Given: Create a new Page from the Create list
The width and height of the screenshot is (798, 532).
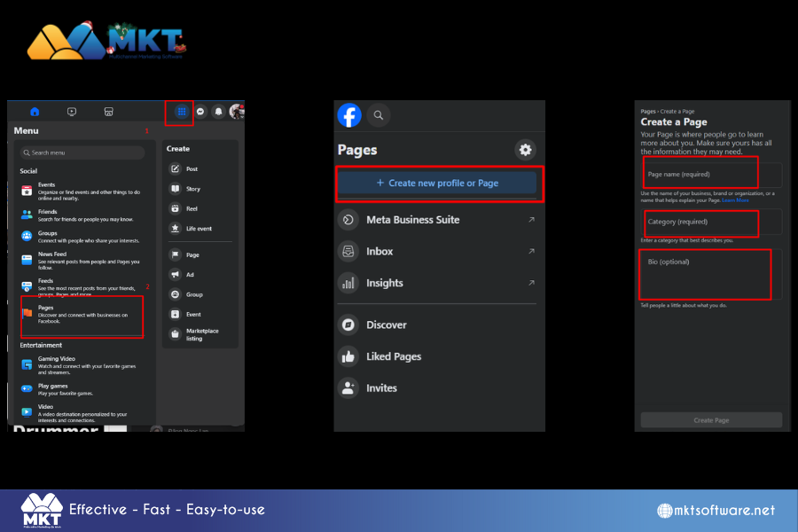Looking at the screenshot, I should point(200,254).
